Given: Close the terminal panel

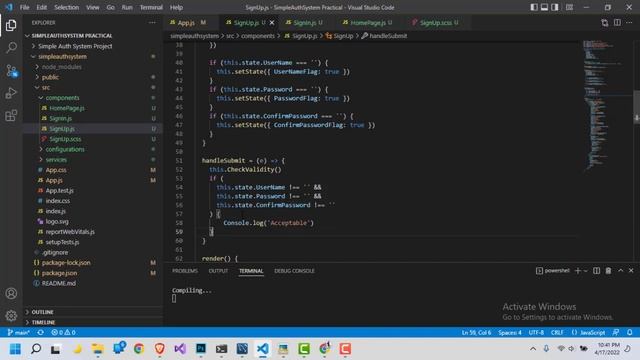Looking at the screenshot, I should coord(631,271).
